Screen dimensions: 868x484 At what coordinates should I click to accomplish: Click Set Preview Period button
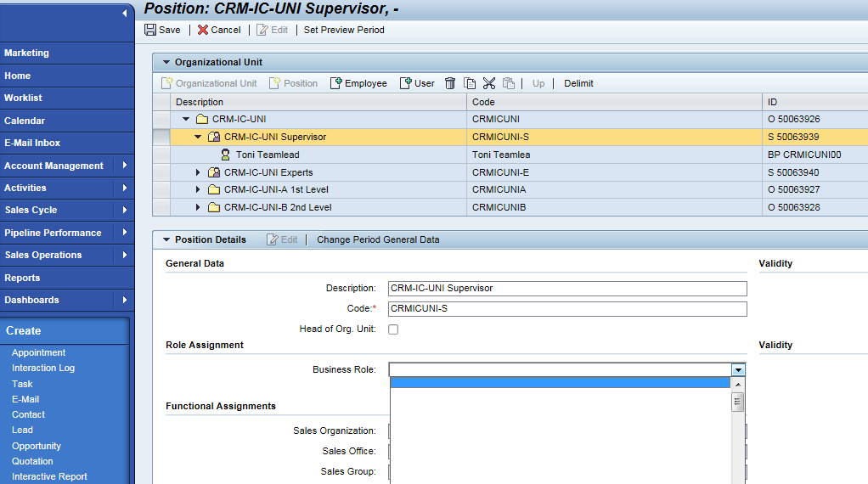pyautogui.click(x=344, y=30)
